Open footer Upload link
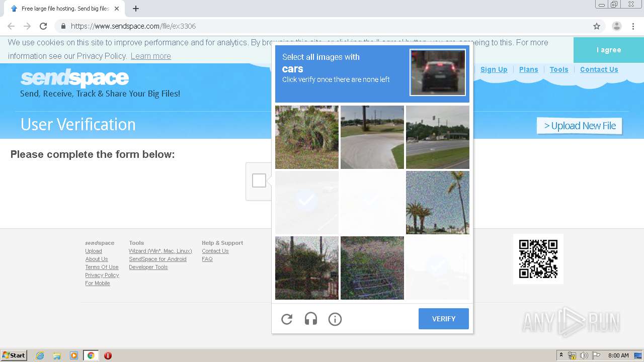The height and width of the screenshot is (362, 644). [x=94, y=251]
